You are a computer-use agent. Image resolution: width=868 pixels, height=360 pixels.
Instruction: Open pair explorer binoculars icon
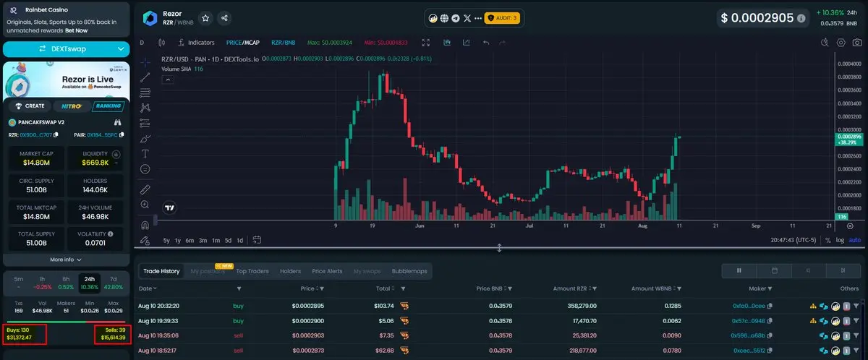[x=117, y=122]
